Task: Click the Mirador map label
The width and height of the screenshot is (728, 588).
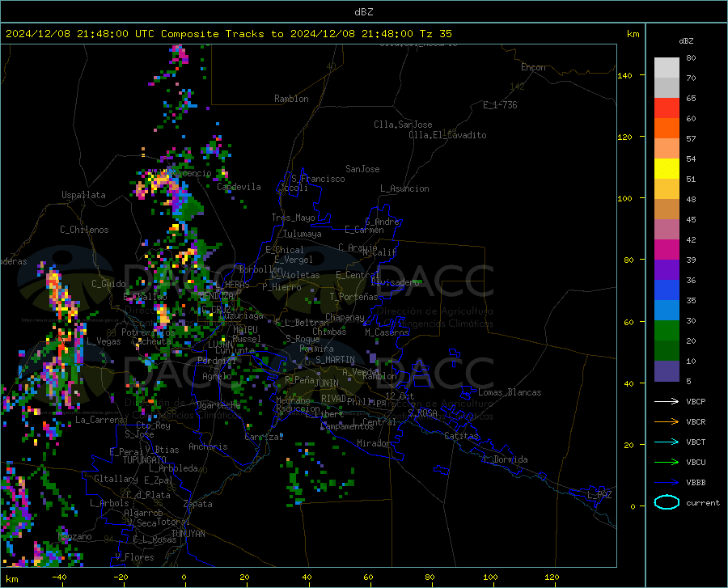Action: pos(373,443)
